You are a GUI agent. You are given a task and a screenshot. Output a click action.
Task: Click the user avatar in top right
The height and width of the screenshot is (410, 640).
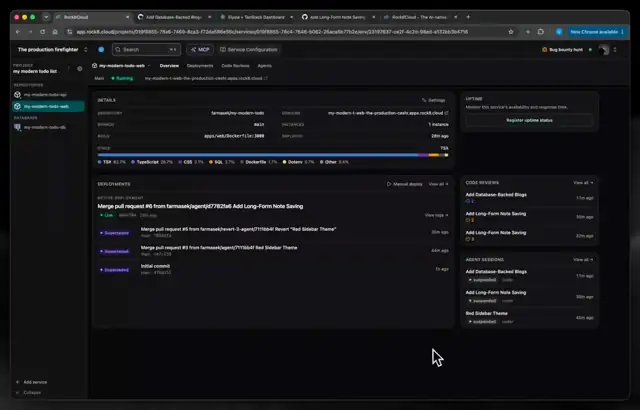pyautogui.click(x=603, y=50)
